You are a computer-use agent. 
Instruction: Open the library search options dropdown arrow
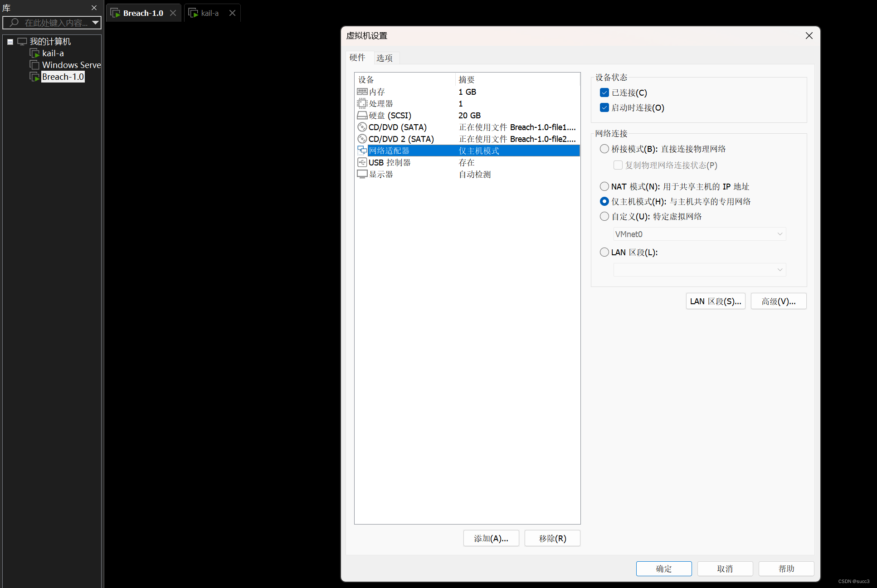[95, 22]
